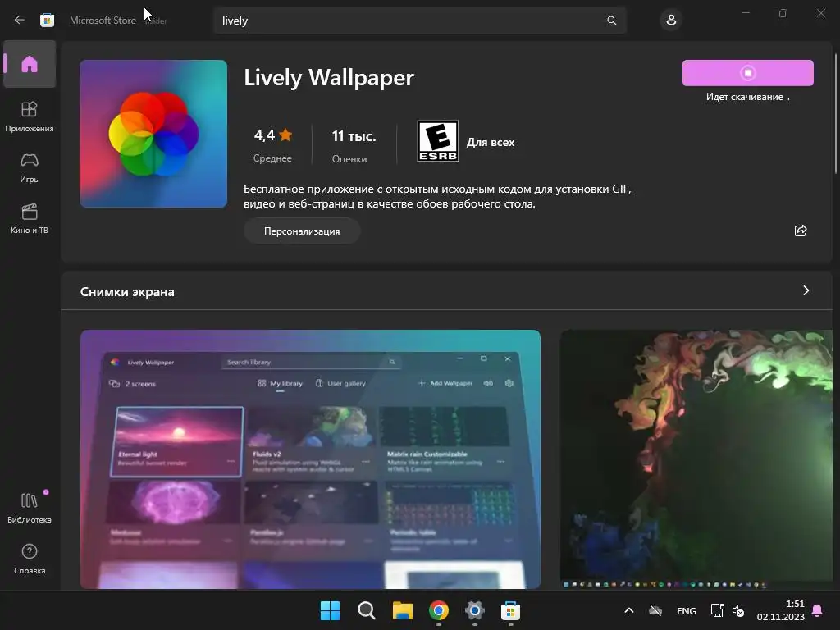Click the cloud sync tray icon
The height and width of the screenshot is (630, 840).
pos(655,610)
